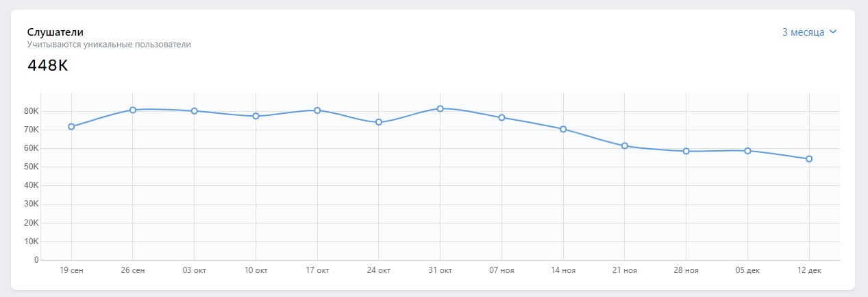This screenshot has width=868, height=297.
Task: Click the 19 сен data point
Action: 71,126
